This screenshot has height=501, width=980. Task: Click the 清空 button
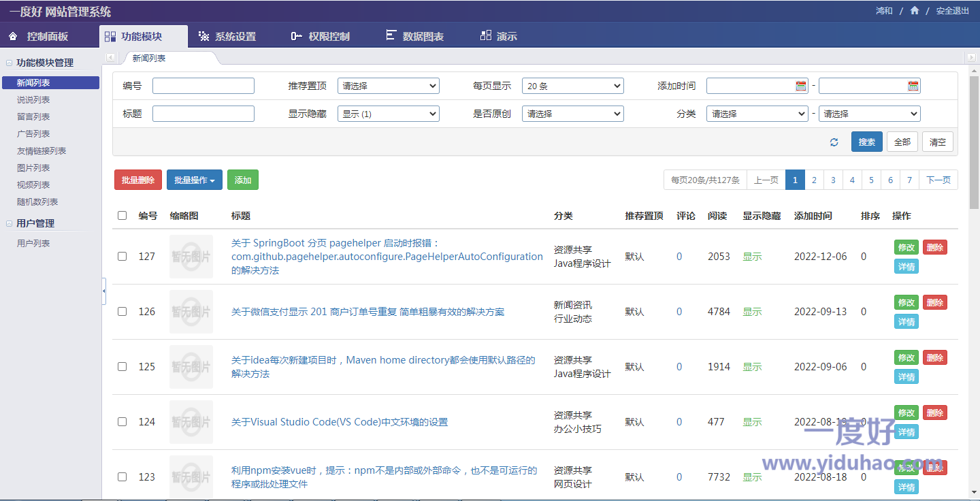938,142
